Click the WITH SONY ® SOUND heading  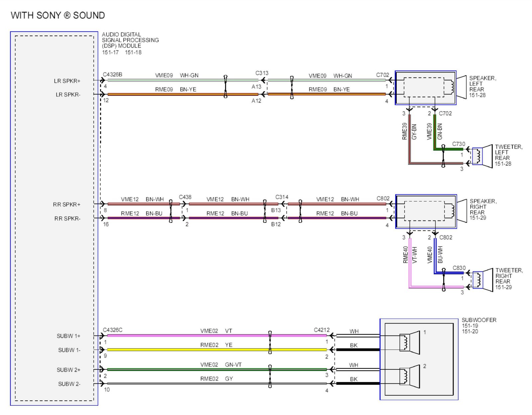tap(58, 15)
